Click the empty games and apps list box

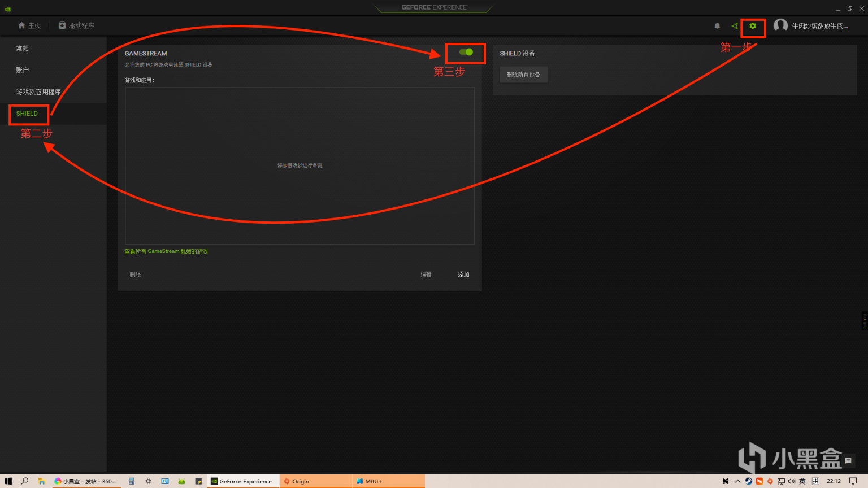coord(300,165)
